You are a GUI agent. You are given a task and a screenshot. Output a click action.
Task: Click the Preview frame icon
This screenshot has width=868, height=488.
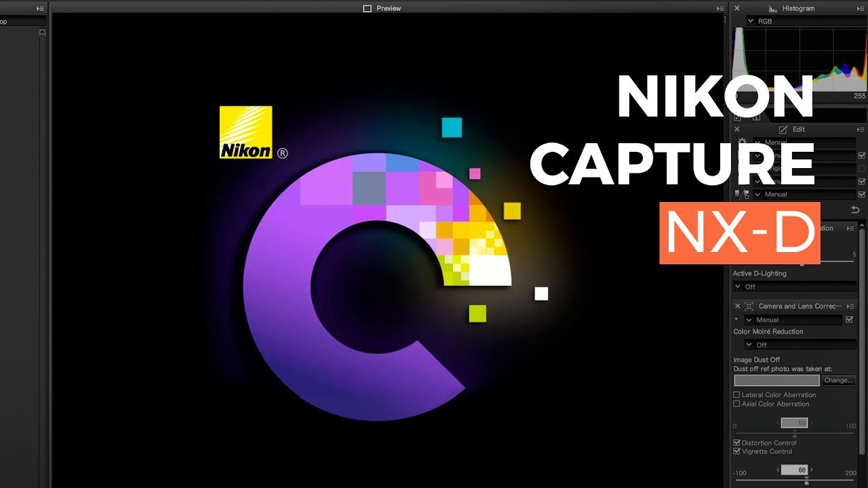pyautogui.click(x=367, y=8)
